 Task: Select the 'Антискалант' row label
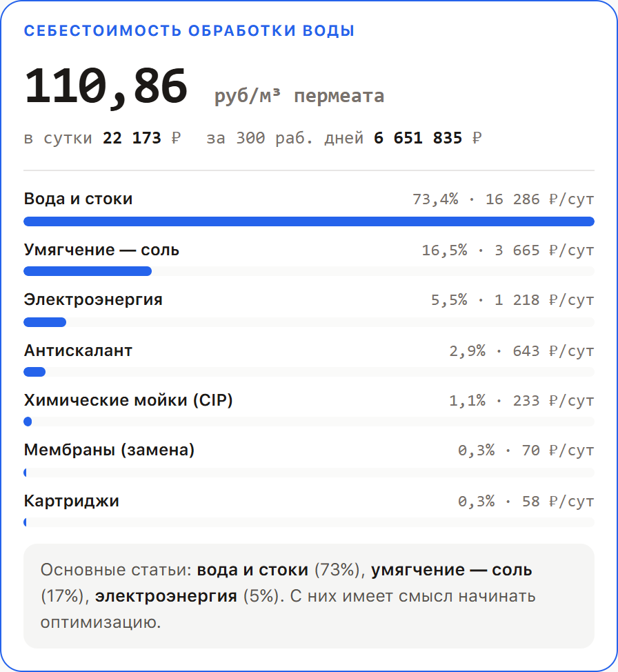78,350
